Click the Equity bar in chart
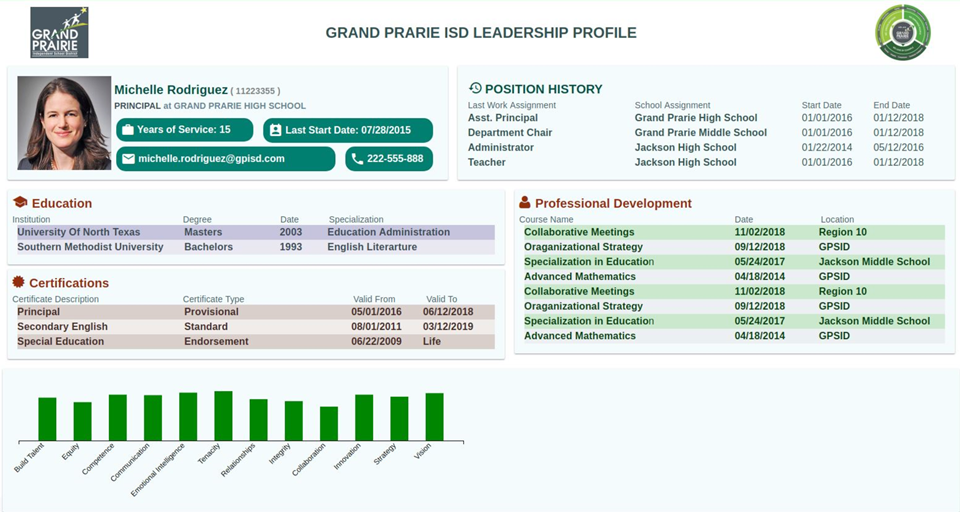The height and width of the screenshot is (512, 960). pyautogui.click(x=83, y=421)
